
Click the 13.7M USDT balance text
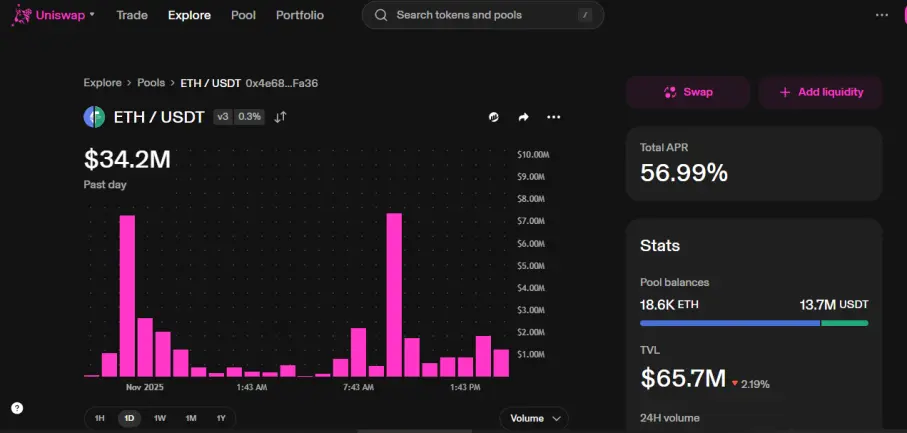834,305
